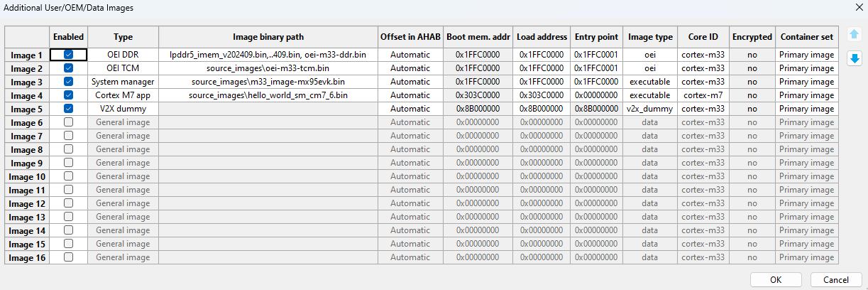Click Image 2 entry point 0x1FFC0001 field
The image size is (868, 290).
click(596, 68)
